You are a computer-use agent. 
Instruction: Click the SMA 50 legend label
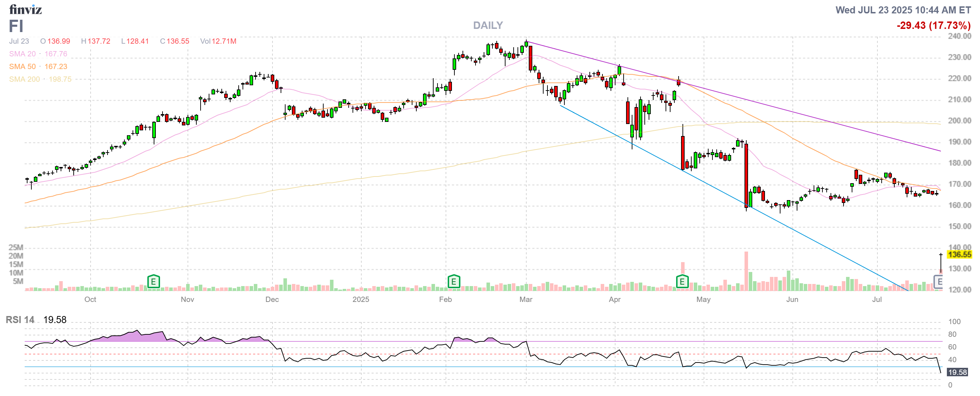click(22, 67)
